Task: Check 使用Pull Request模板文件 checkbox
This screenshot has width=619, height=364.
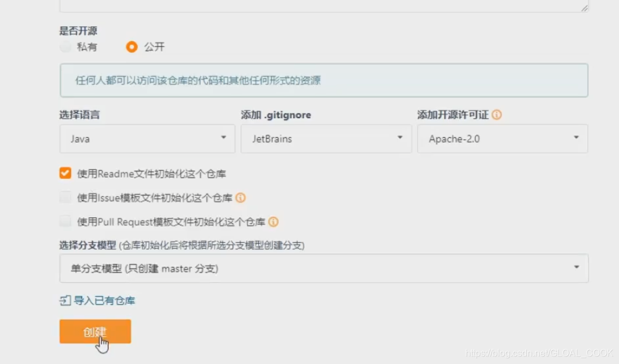Action: [x=65, y=221]
